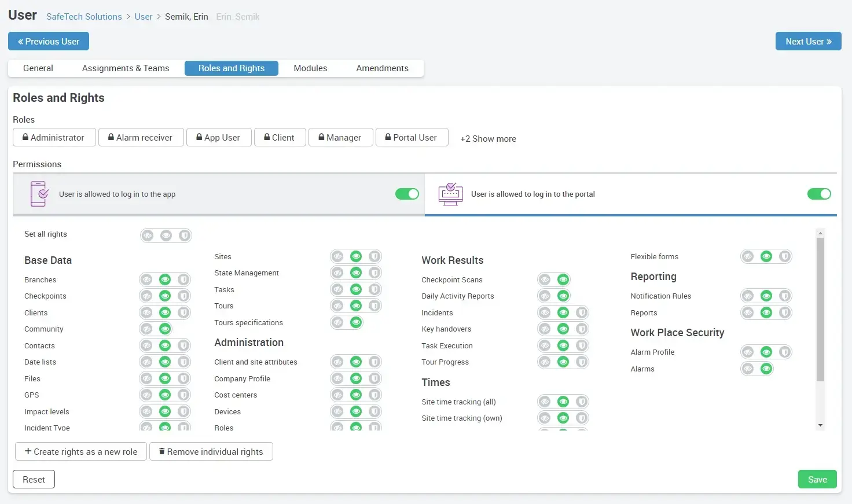Click the shield icon for Alarm Profile
The height and width of the screenshot is (504, 852).
[784, 352]
